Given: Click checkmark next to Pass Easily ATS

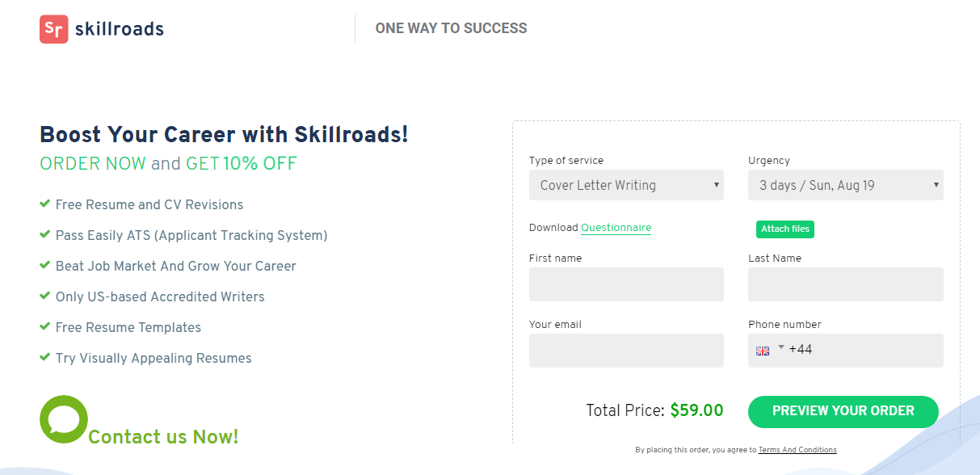Looking at the screenshot, I should 45,235.
